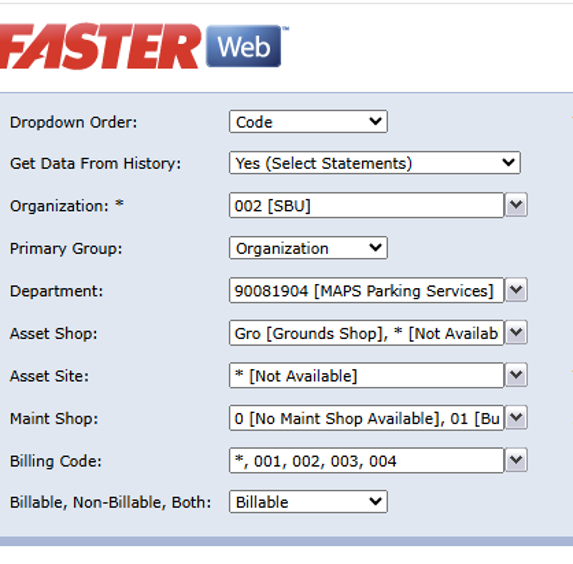Click the 'Asset Site:' label
Viewport: 573px width, 564px height.
coord(49,376)
